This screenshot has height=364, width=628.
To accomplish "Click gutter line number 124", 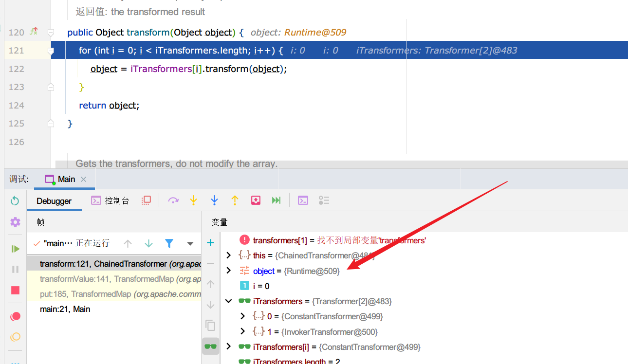I will 17,105.
